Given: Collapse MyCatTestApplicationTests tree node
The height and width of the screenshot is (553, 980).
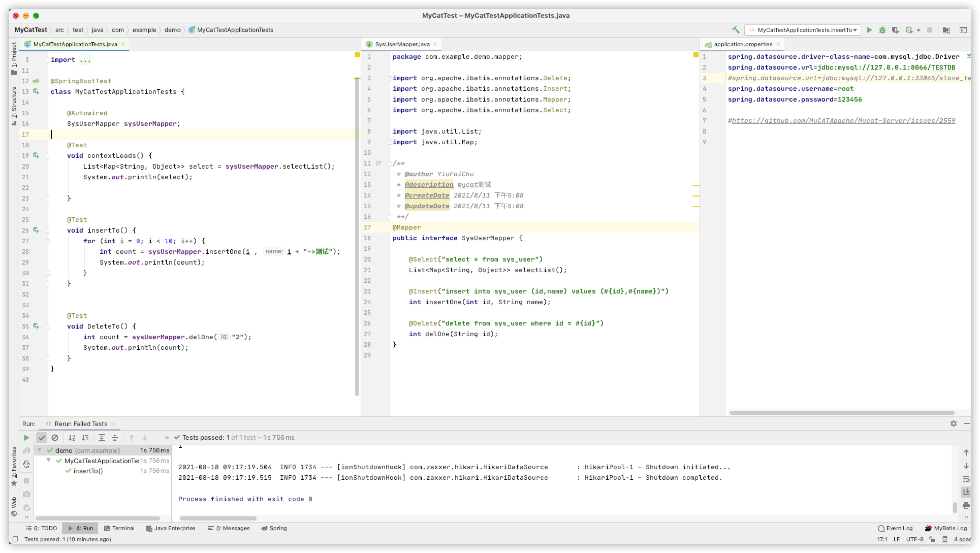Looking at the screenshot, I should click(49, 460).
